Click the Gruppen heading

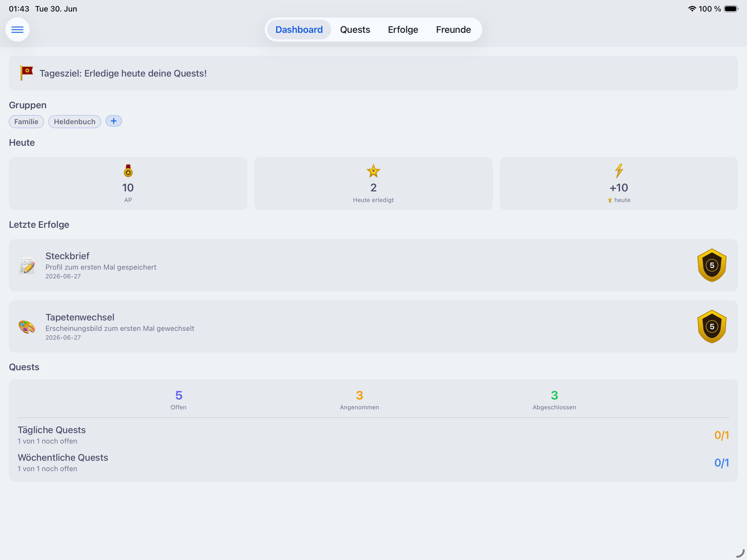28,105
